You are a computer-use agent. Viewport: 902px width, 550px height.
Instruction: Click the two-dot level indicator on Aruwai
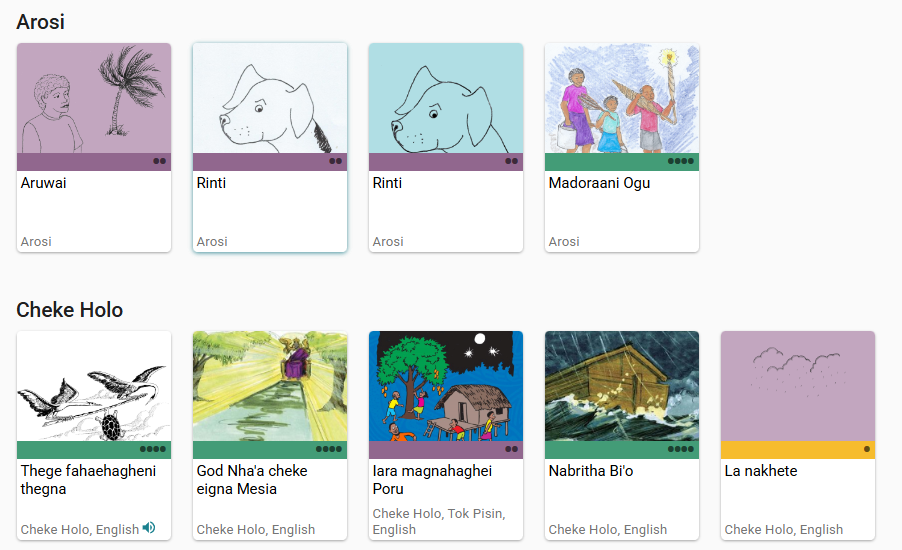(x=160, y=161)
